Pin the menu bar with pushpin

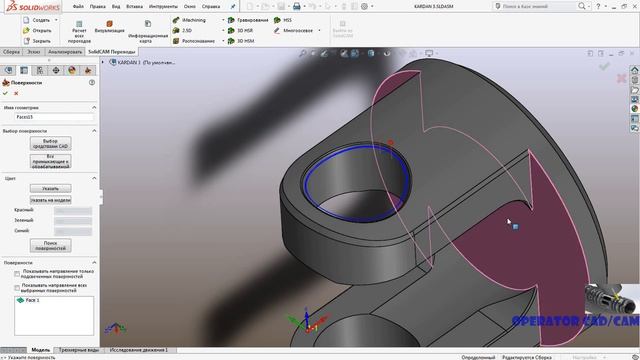[233, 7]
